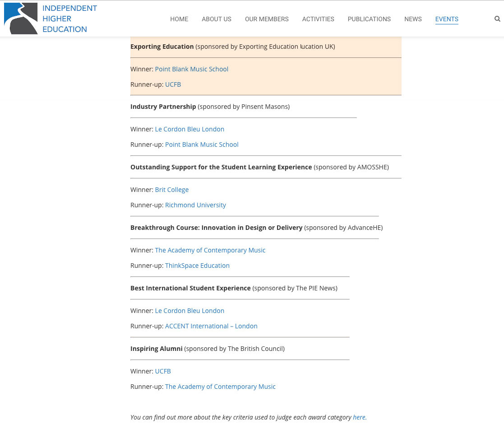Screen dimensions: 504x434
Task: Follow the 'here' link for award criteria
Action: (x=359, y=417)
